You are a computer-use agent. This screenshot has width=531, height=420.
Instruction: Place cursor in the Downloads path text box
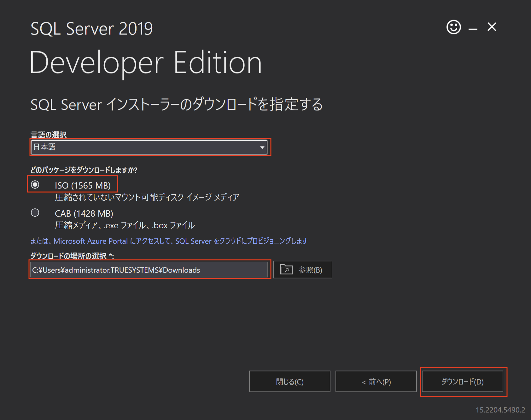coord(150,270)
